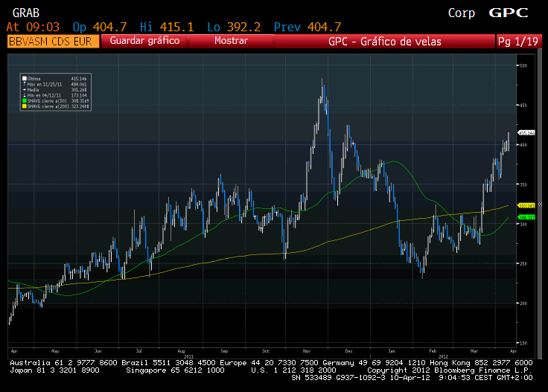This screenshot has height=392, width=548.
Task: Click the vertical scrollbar beside the chart
Action: pos(540,205)
